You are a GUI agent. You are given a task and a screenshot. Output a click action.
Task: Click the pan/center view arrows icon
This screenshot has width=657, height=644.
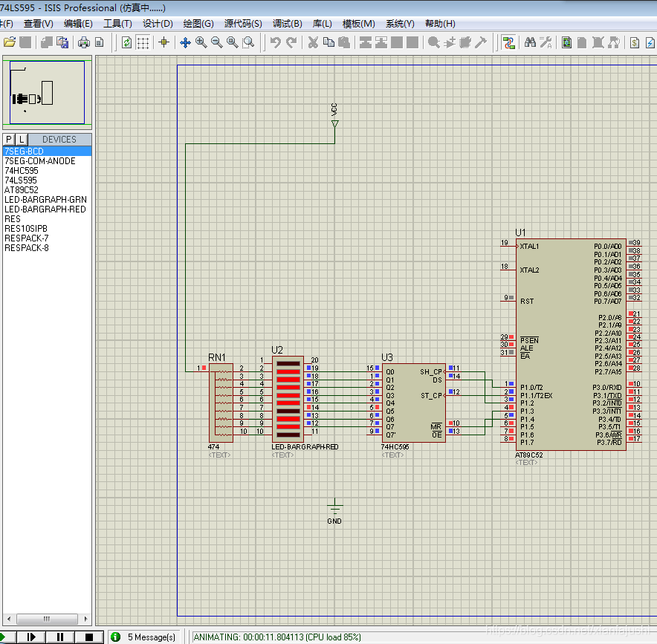pyautogui.click(x=185, y=42)
